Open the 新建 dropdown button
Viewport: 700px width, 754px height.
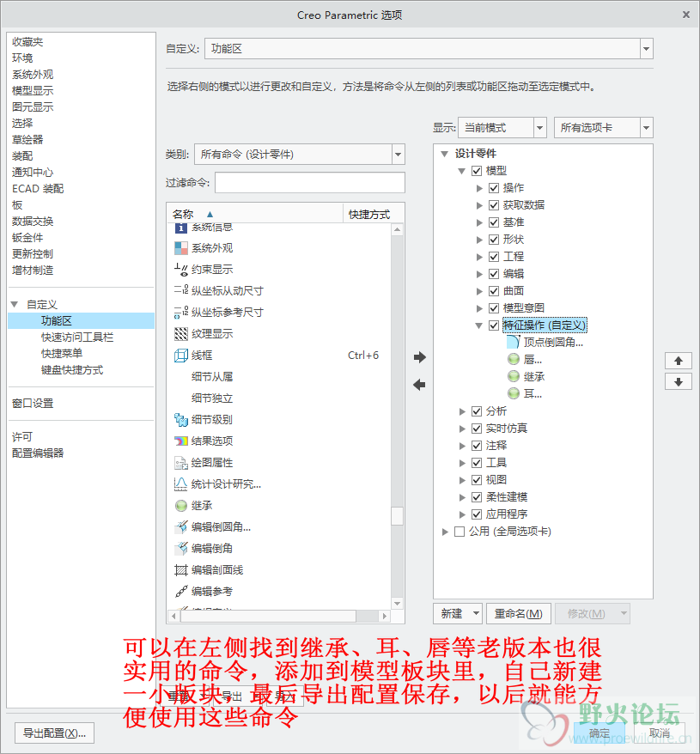click(x=458, y=613)
